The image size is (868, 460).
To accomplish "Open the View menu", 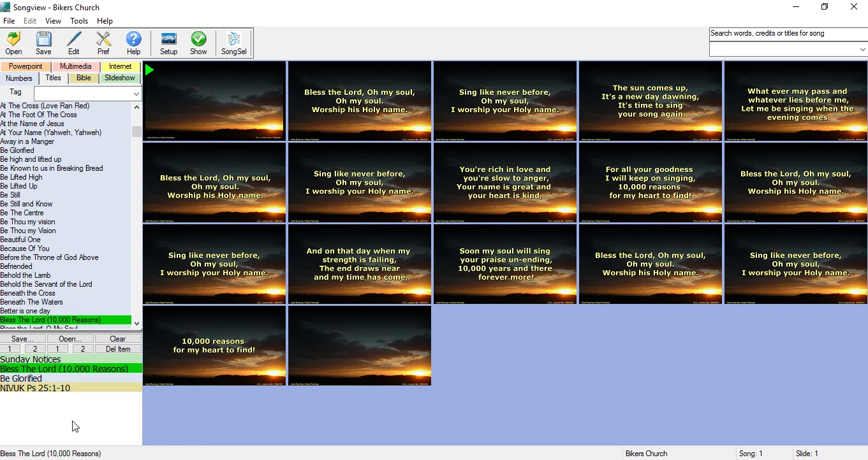I will point(53,20).
